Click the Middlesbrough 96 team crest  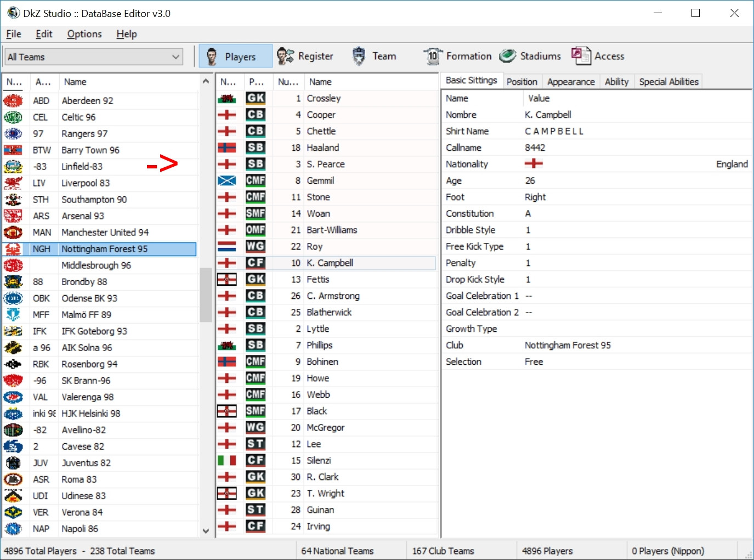click(x=13, y=265)
